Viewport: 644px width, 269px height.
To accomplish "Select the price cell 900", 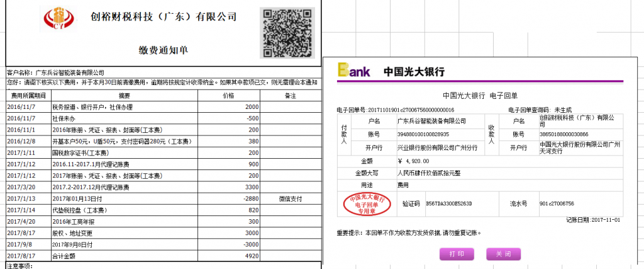I will [x=229, y=164].
